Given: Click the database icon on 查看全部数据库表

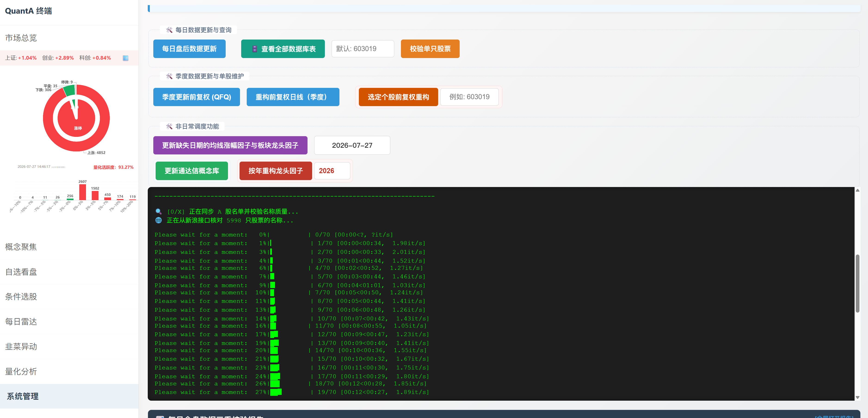Looking at the screenshot, I should click(255, 49).
